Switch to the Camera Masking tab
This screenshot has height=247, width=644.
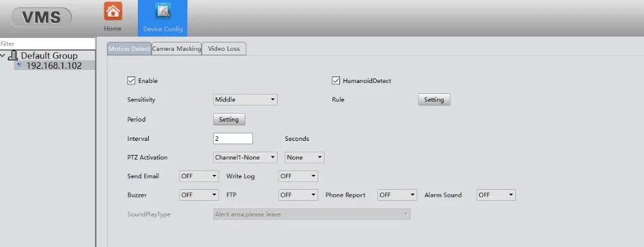click(x=176, y=48)
